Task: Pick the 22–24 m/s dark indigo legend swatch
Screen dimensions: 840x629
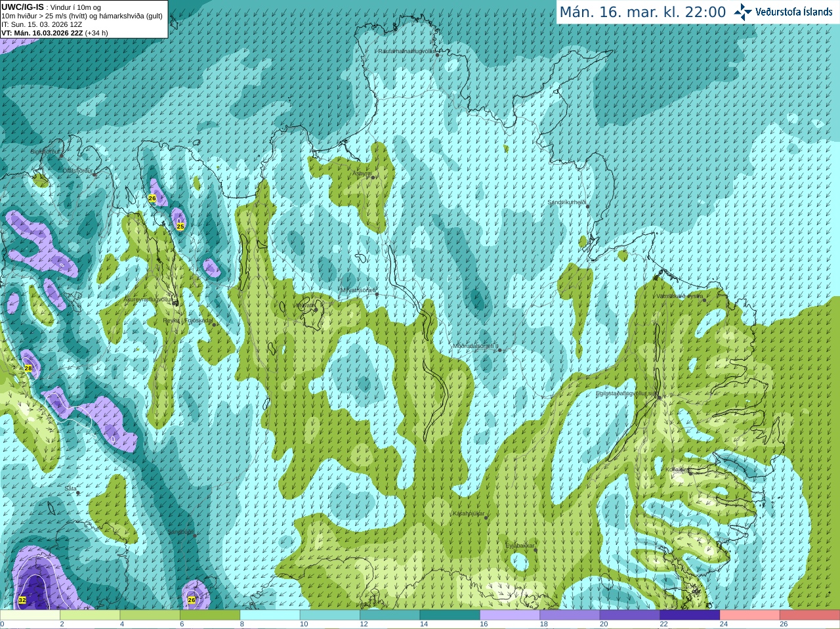Action: pos(690,615)
